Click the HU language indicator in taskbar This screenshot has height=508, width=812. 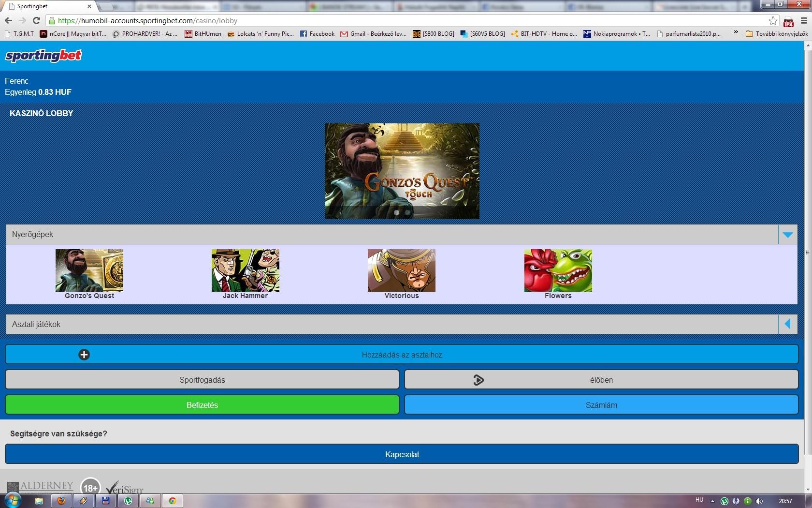click(x=699, y=500)
